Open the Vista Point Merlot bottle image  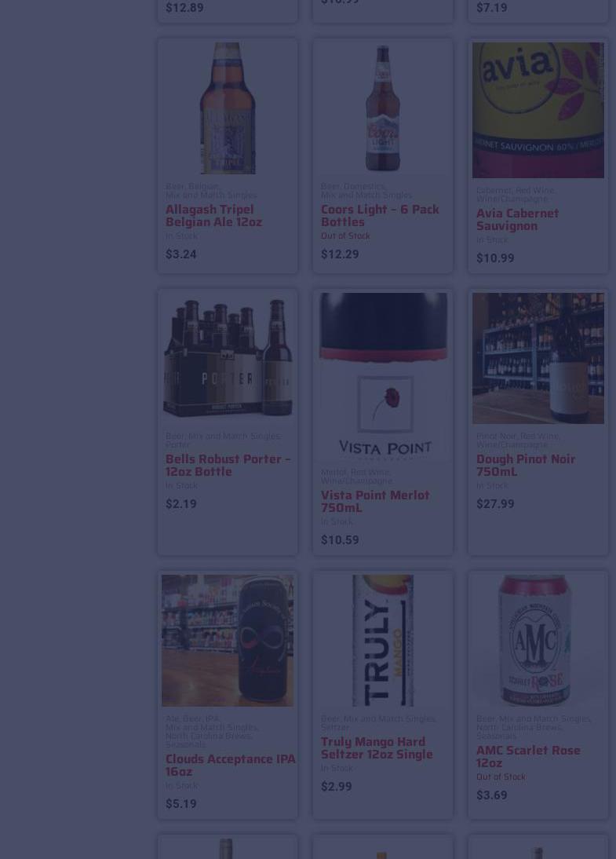[383, 376]
